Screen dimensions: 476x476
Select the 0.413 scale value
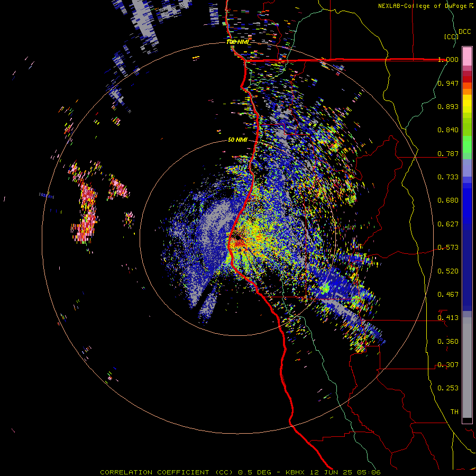click(x=448, y=318)
